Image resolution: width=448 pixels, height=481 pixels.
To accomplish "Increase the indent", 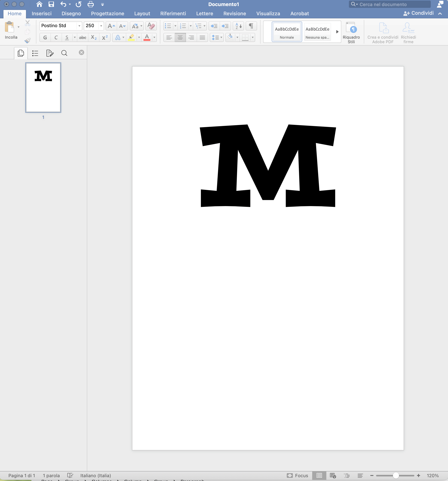I will 225,26.
